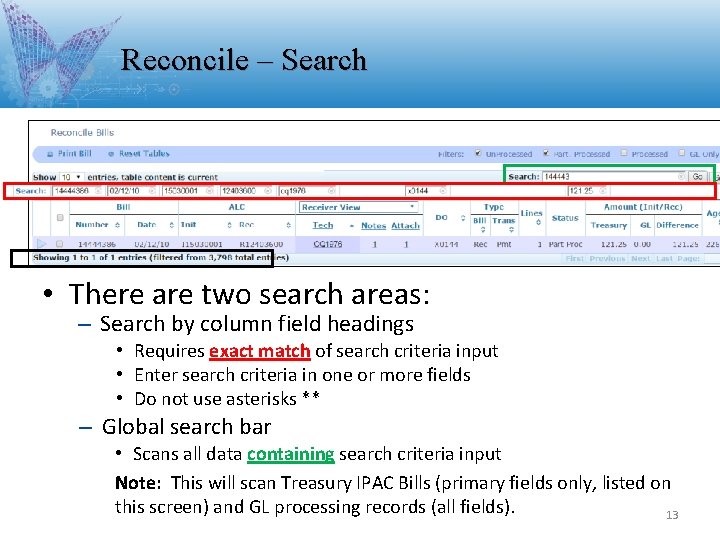Clear the 14444386 bill number search field
The image size is (720, 540).
(x=98, y=191)
